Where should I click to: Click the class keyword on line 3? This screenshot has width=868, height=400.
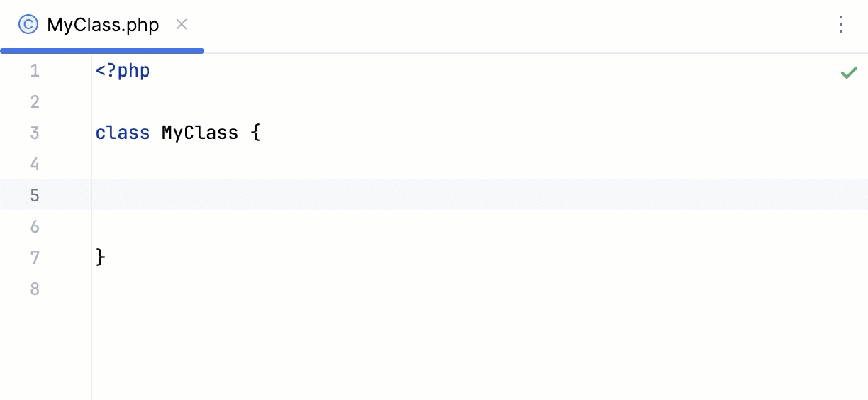click(x=123, y=133)
